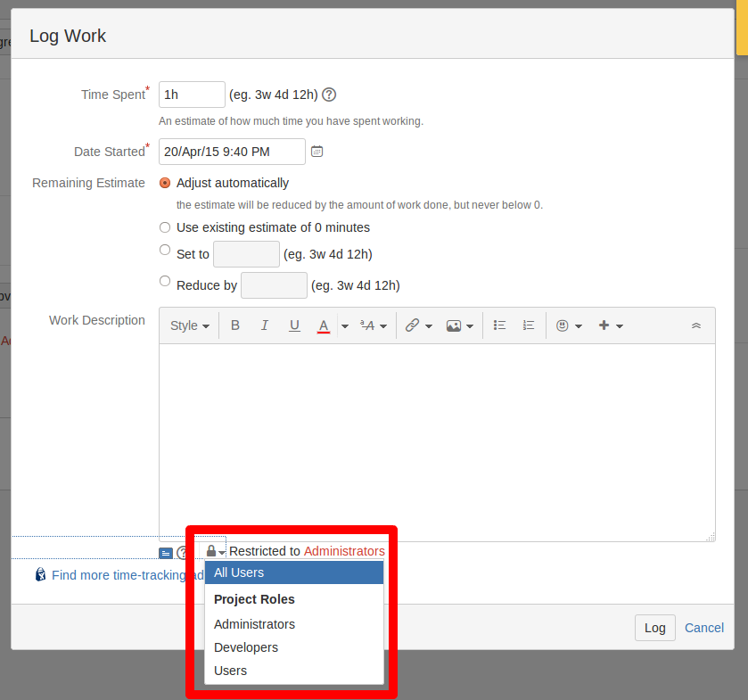Collapse the editor toolbar with the double chevron
The height and width of the screenshot is (700, 748).
696,325
